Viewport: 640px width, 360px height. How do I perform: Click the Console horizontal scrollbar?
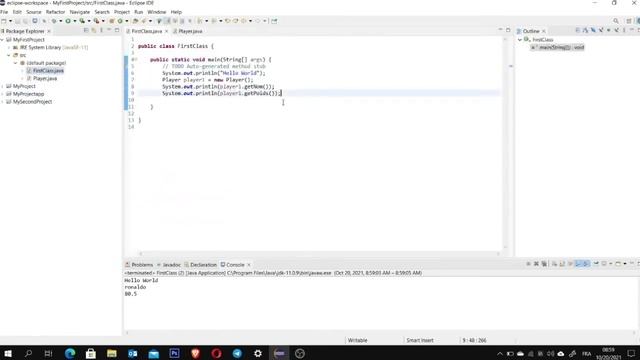click(x=380, y=333)
